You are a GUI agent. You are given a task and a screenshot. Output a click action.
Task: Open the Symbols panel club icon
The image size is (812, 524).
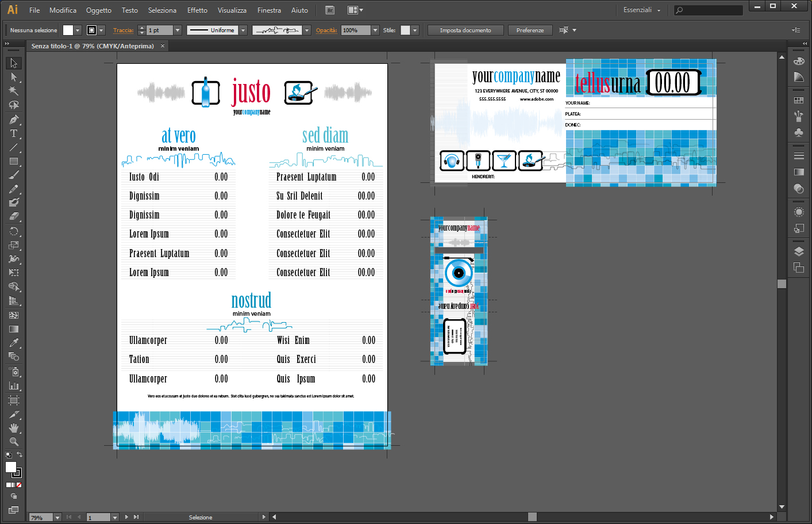pos(799,132)
